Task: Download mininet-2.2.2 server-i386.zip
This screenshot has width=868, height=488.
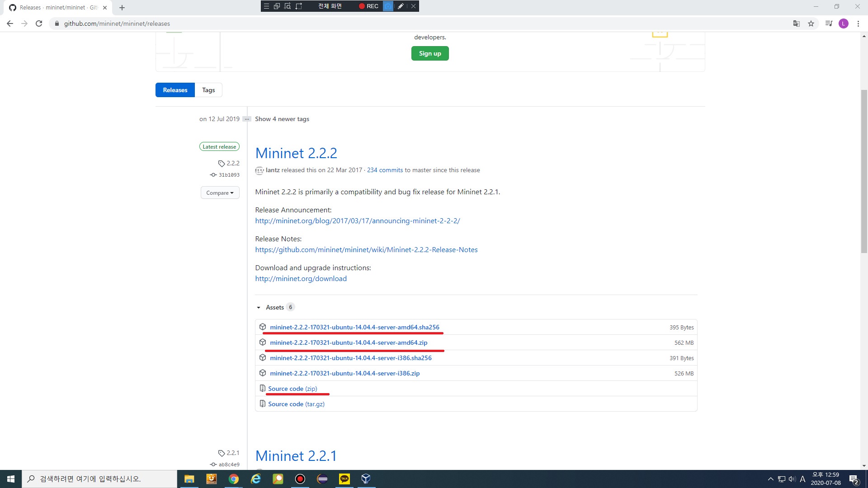Action: click(x=345, y=373)
